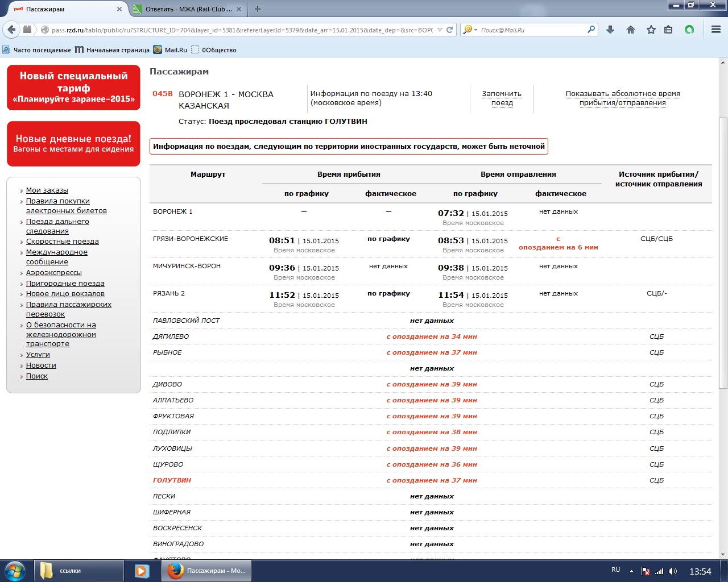Open Windows Media Player from the taskbar
The height and width of the screenshot is (582, 728).
pyautogui.click(x=142, y=571)
